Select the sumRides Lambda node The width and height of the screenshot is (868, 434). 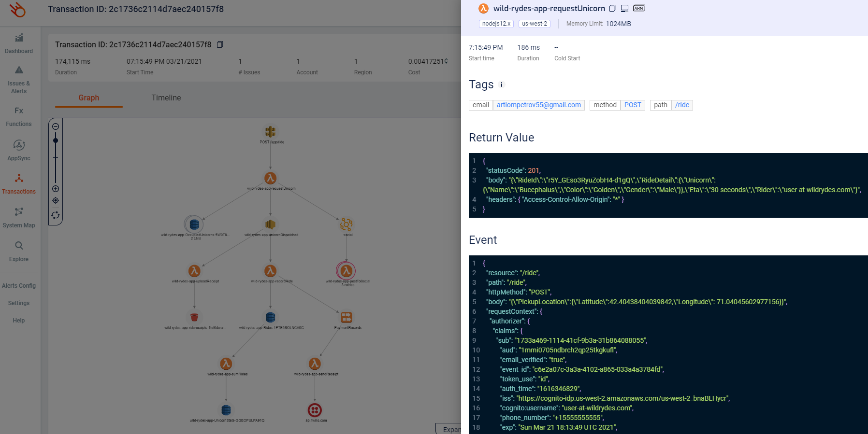(226, 364)
